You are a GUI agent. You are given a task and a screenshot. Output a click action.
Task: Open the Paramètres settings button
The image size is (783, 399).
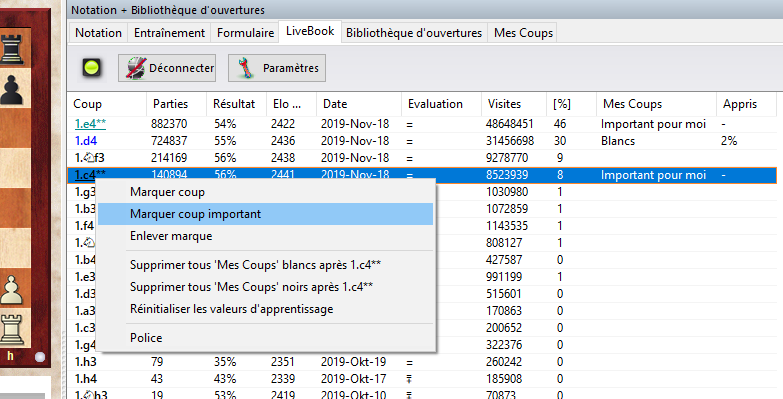pos(277,68)
